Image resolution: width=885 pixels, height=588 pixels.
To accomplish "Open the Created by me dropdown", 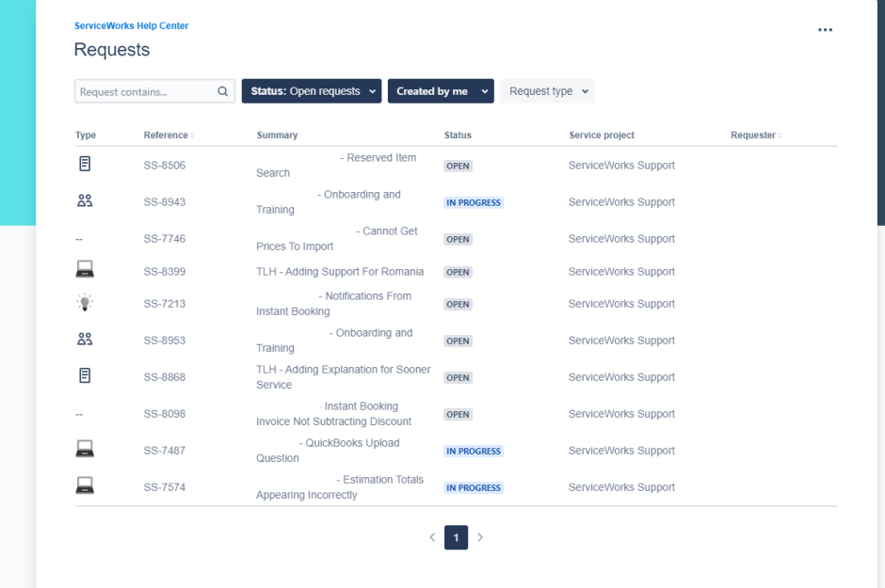I will tap(441, 91).
